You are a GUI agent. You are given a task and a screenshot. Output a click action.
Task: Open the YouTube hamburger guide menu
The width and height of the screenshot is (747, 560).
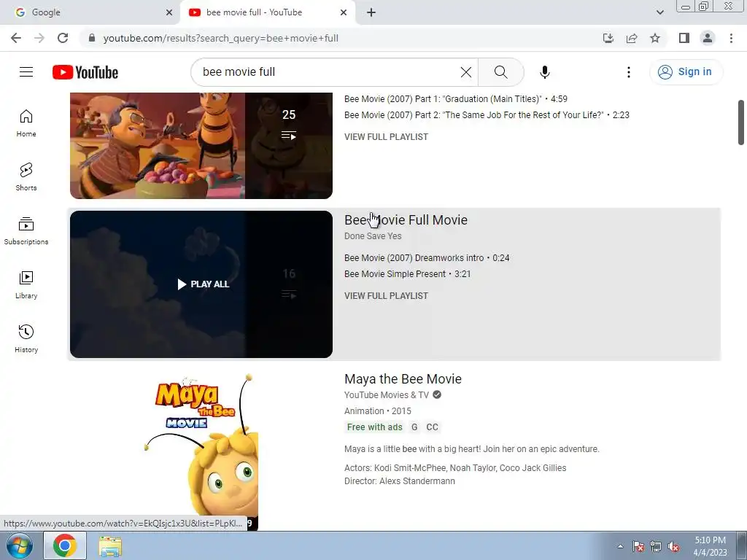point(26,72)
